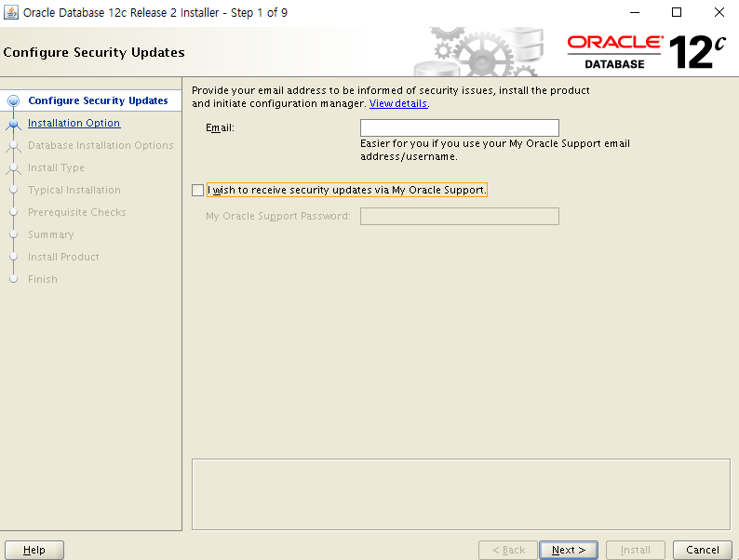Check 'I wish to receive security updates' checkbox

point(198,190)
